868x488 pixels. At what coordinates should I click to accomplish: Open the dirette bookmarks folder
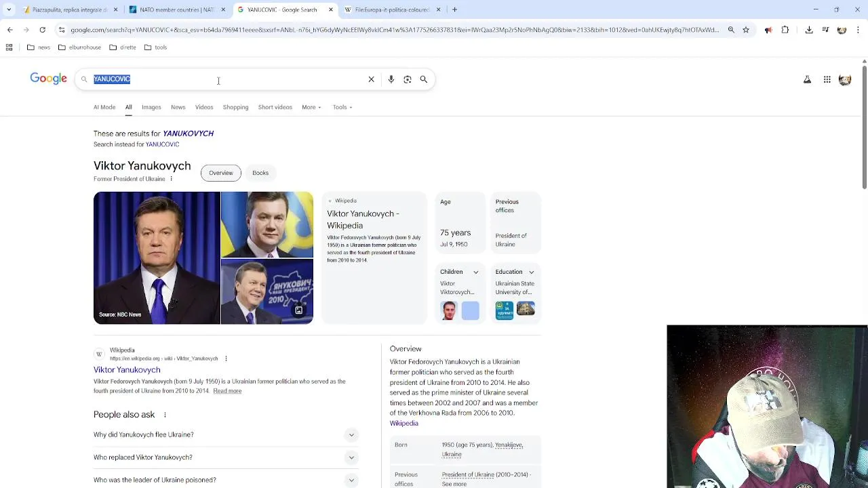click(123, 47)
